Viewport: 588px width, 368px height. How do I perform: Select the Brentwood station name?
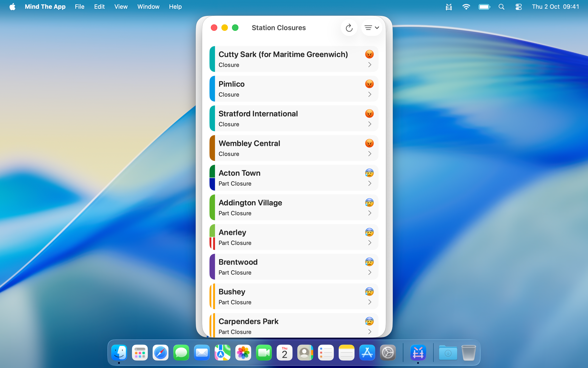click(238, 262)
